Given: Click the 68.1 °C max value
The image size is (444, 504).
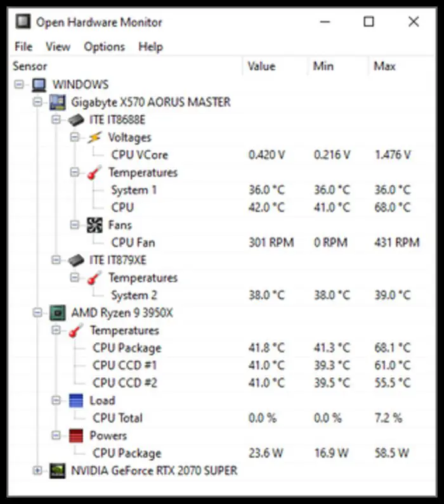Looking at the screenshot, I should pyautogui.click(x=393, y=348).
